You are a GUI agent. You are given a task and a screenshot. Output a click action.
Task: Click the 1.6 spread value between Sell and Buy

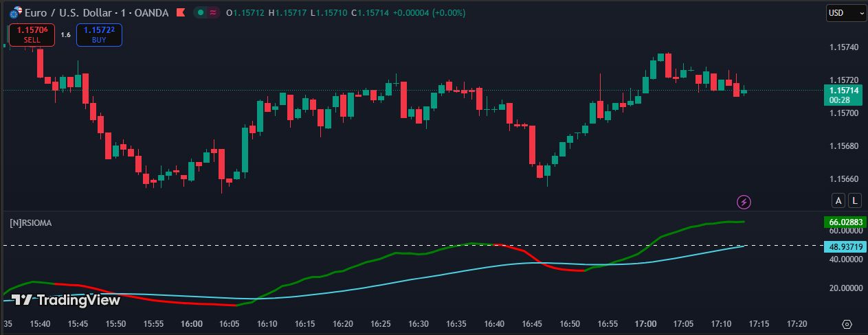tap(65, 34)
